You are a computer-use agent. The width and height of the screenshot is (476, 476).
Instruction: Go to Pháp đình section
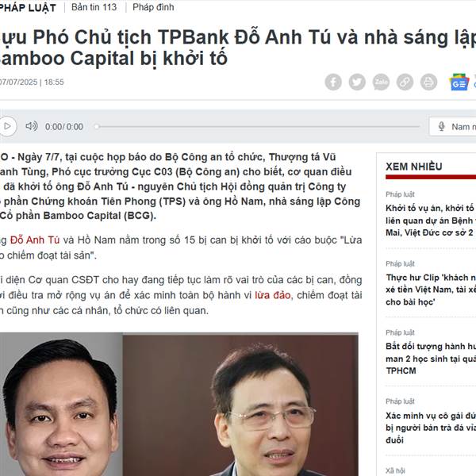tap(153, 7)
